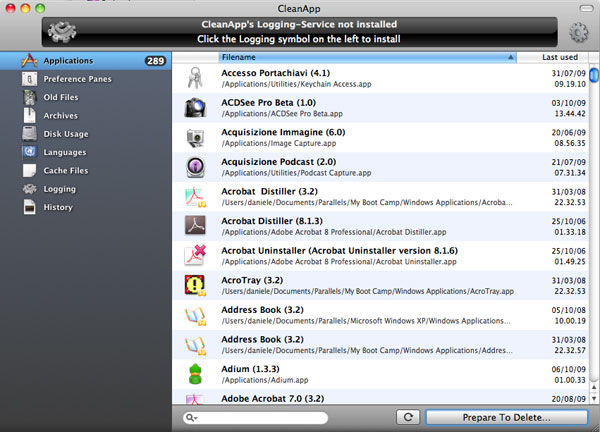Select Acrobat Uninstaller version 8.1.6 name
Viewport: 600px width, 432px height.
click(x=339, y=251)
